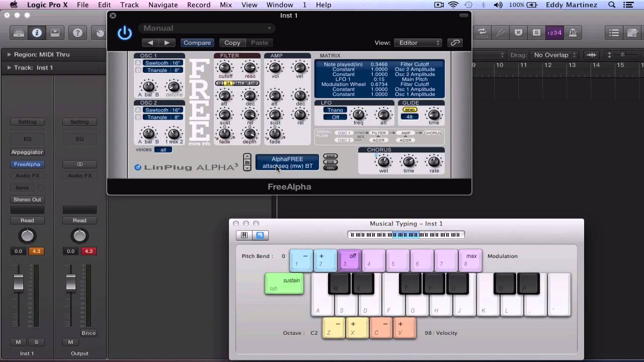Click the sustain tab key in Musical Typing
The width and height of the screenshot is (644, 362).
(x=284, y=284)
